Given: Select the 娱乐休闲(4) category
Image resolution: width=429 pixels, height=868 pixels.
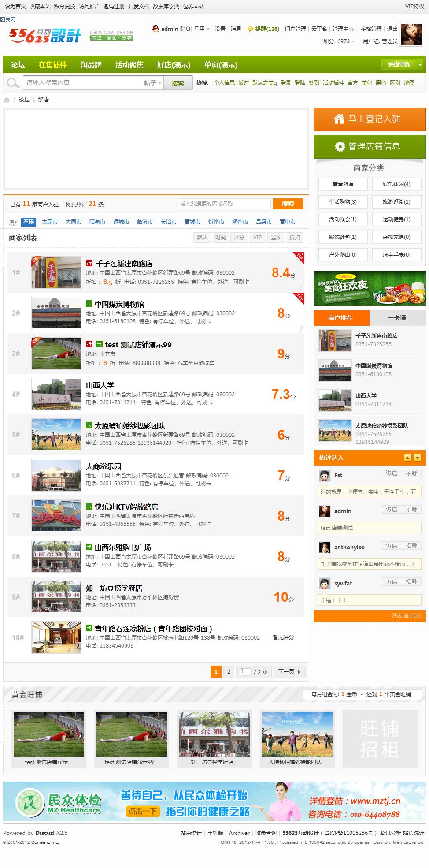Looking at the screenshot, I should coord(396,184).
